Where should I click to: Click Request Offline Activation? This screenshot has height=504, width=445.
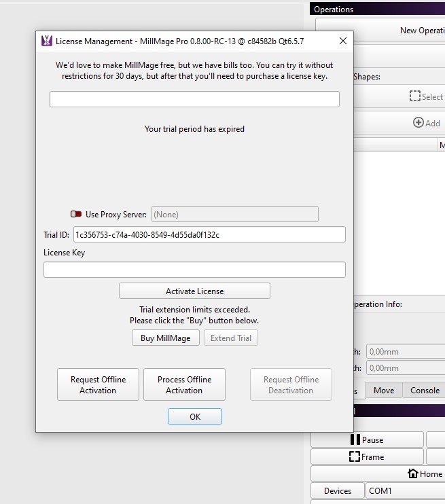98,384
